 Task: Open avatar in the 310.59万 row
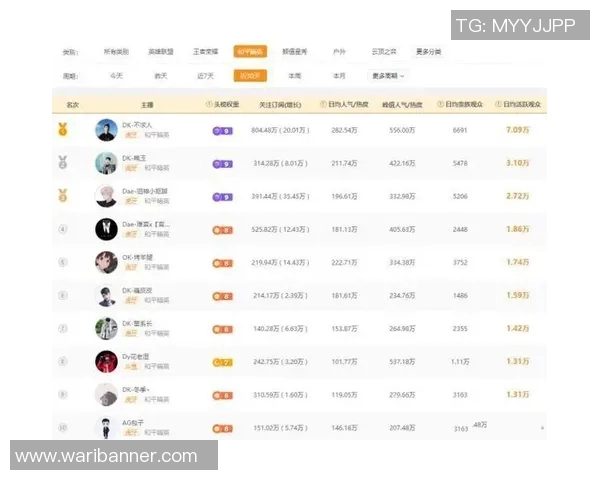coord(106,394)
